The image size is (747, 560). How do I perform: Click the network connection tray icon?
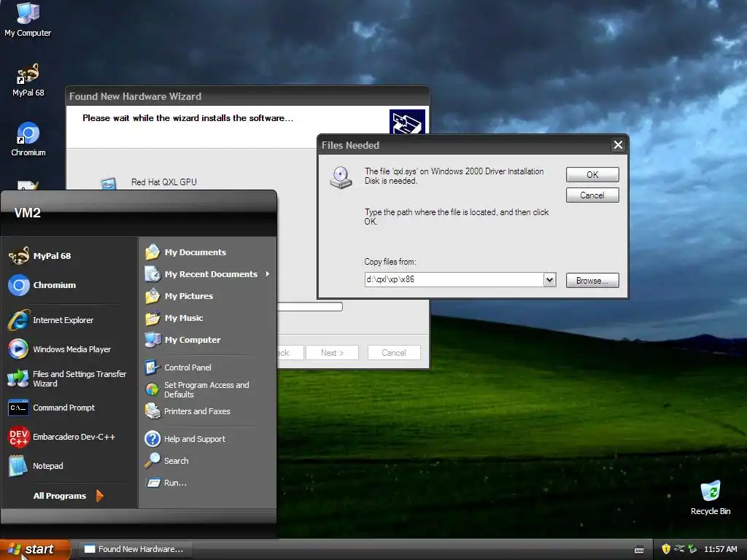[x=679, y=549]
